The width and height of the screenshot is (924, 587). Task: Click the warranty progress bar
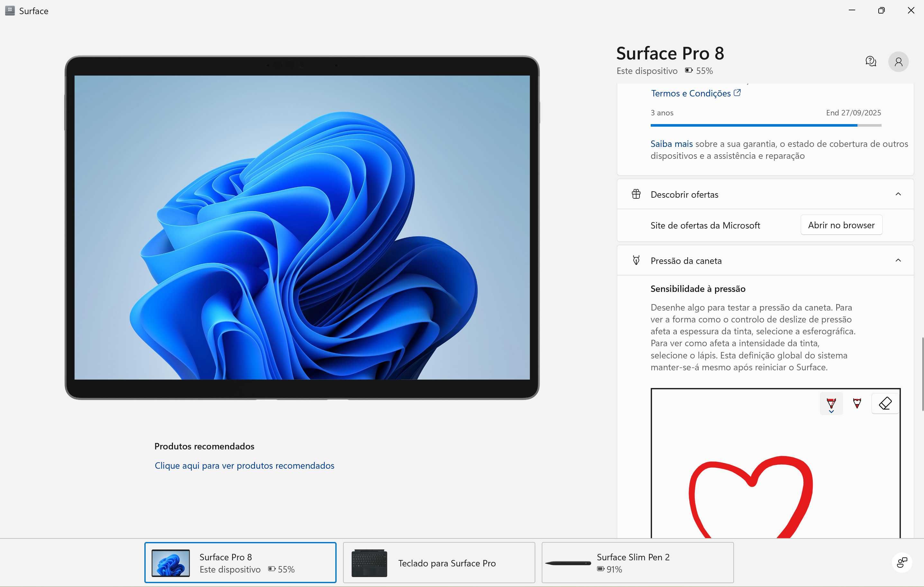[766, 125]
